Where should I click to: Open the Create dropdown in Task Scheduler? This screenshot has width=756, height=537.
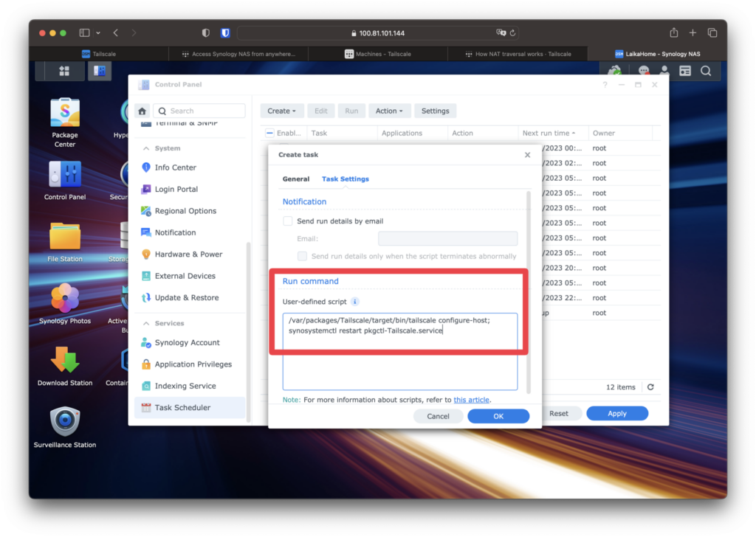click(281, 111)
